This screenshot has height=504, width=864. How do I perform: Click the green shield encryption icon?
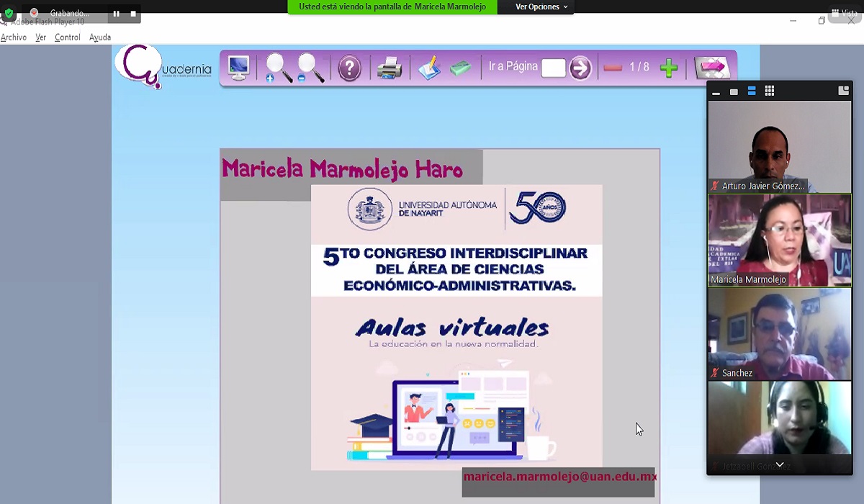[9, 13]
